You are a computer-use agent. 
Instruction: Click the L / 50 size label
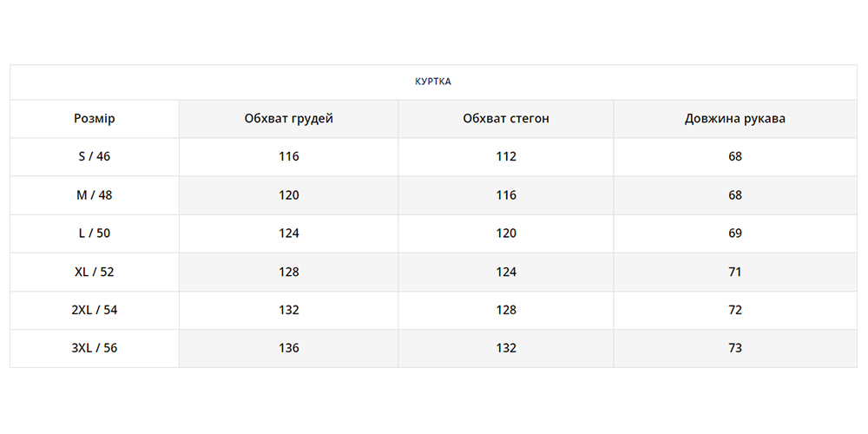[x=95, y=233]
